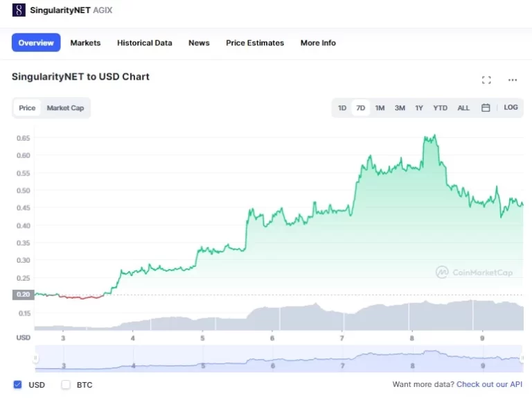Open the More Info tab
The image size is (532, 398).
318,43
